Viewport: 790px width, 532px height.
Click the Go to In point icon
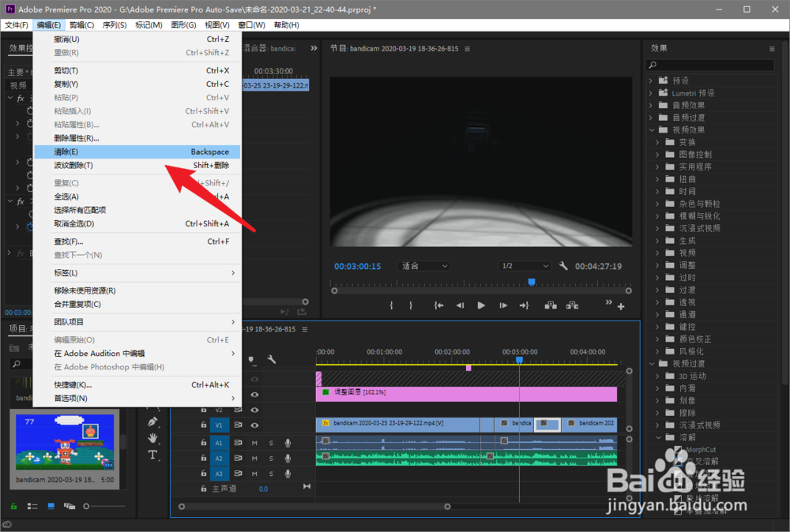438,305
